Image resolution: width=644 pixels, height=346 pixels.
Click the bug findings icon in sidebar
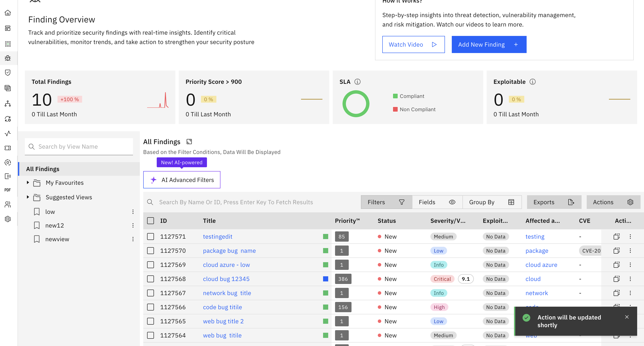[x=8, y=58]
